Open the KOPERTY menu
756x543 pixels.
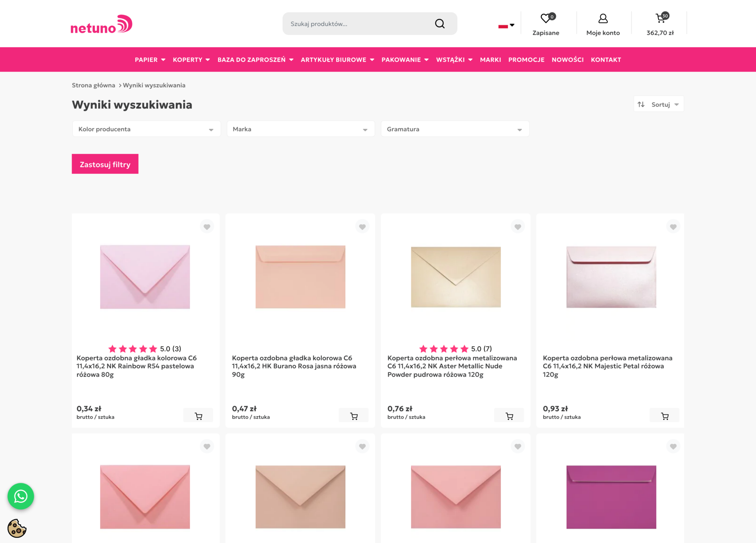[191, 60]
